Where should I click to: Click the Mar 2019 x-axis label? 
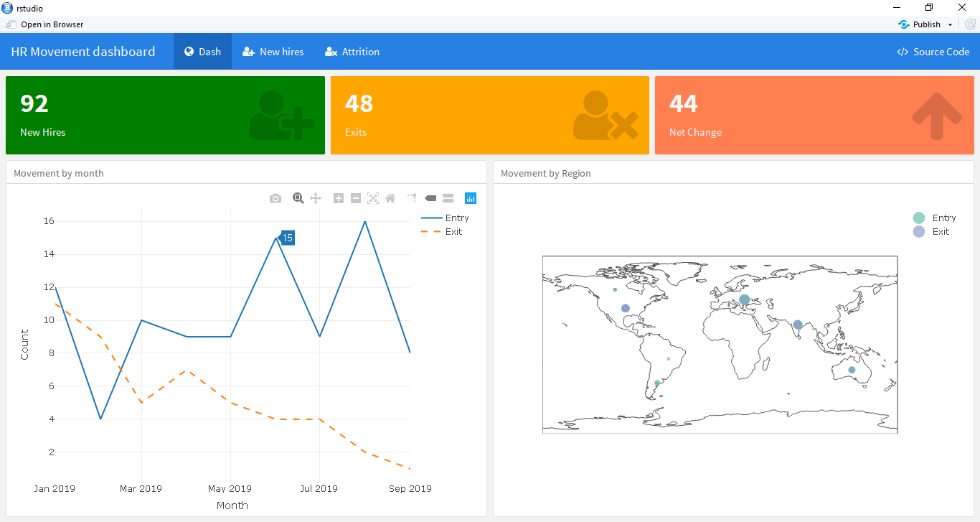[141, 488]
